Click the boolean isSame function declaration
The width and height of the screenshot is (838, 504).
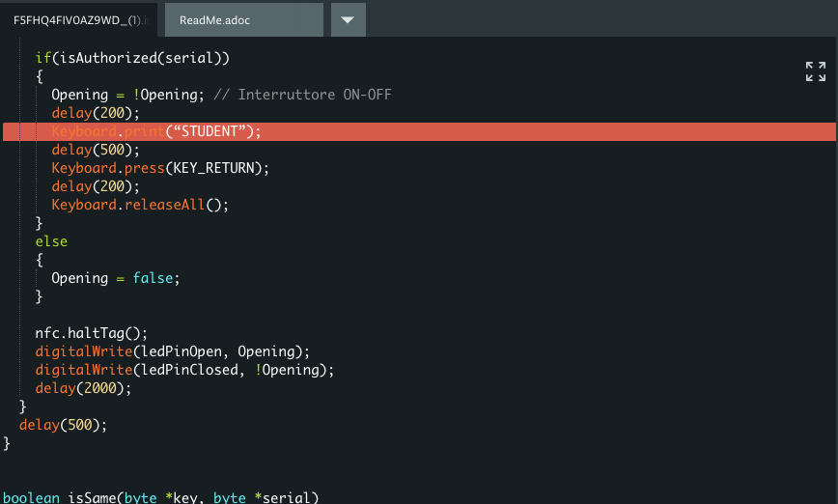[x=160, y=498]
